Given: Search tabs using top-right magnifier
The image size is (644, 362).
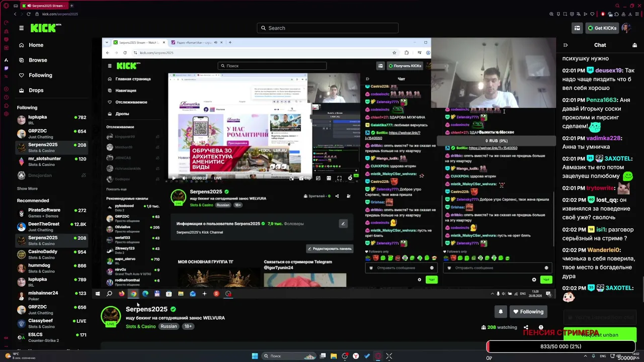Looking at the screenshot, I should 618,6.
